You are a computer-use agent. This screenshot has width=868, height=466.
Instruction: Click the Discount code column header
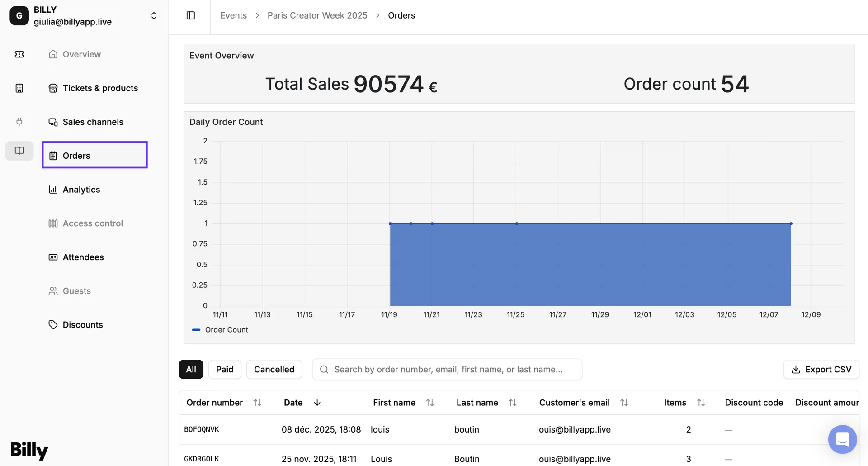754,403
